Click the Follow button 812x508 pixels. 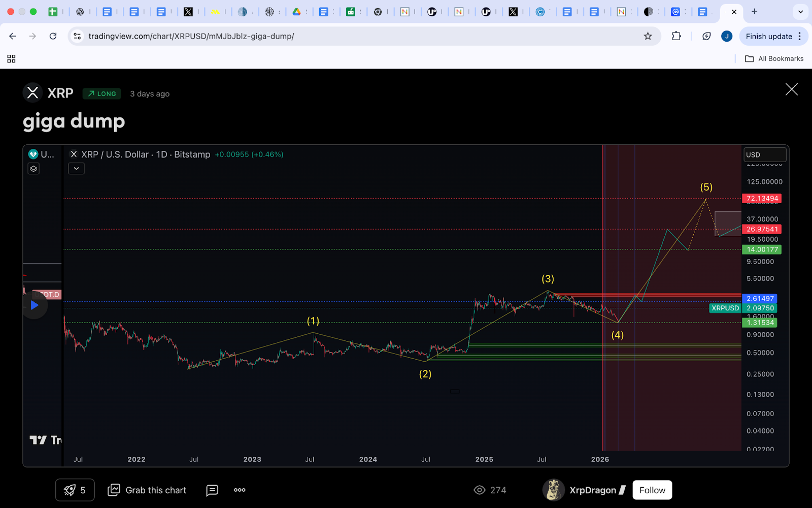(x=652, y=490)
